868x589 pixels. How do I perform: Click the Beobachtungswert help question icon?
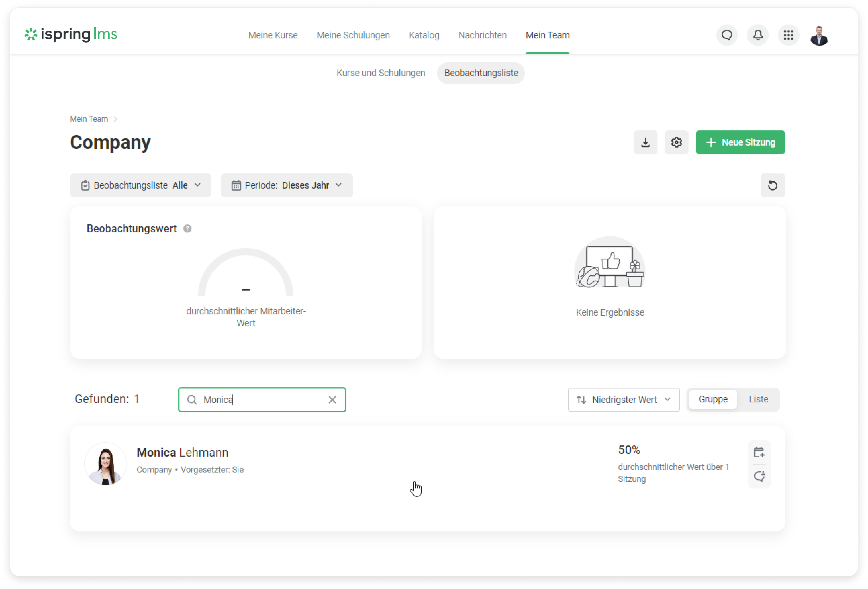(x=187, y=228)
